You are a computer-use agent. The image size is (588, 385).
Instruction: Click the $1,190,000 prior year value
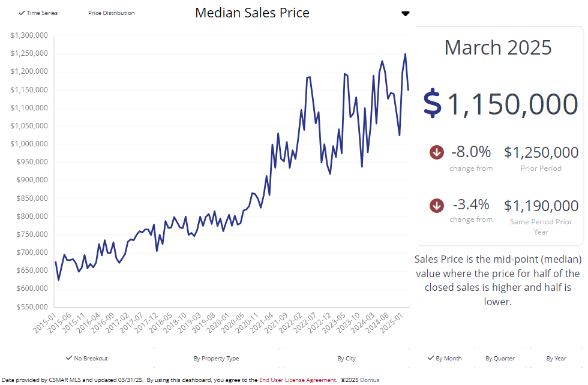pyautogui.click(x=541, y=206)
